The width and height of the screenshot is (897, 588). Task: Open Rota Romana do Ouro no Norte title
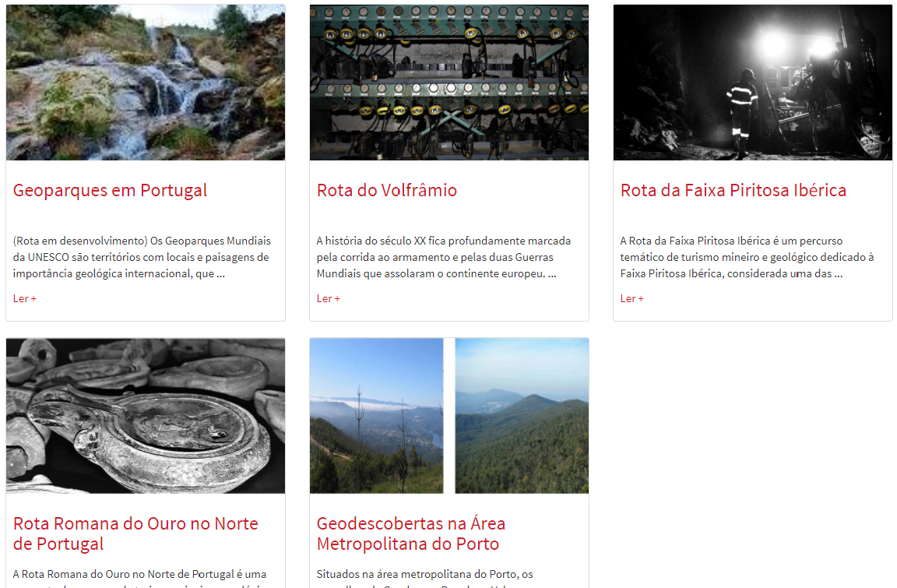(x=135, y=533)
